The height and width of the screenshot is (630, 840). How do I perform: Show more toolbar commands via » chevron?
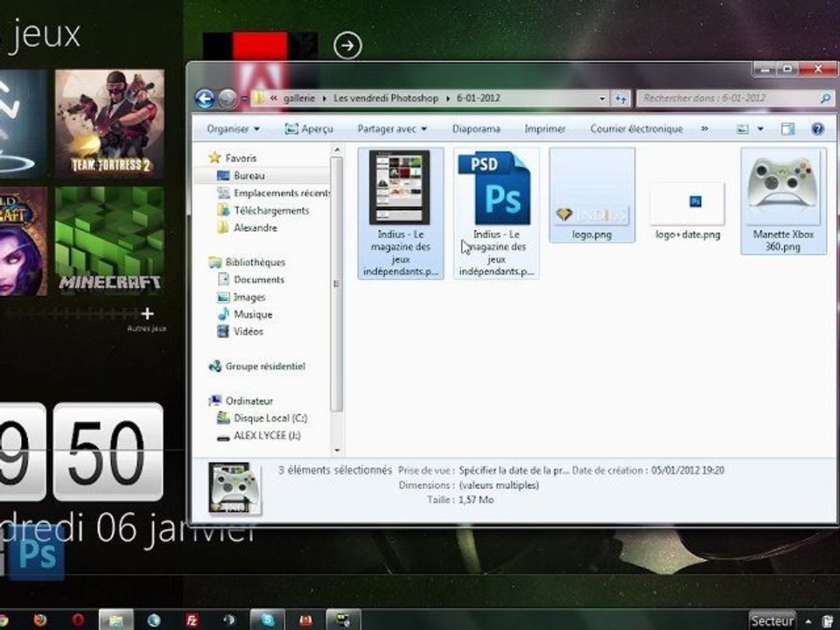pyautogui.click(x=704, y=129)
